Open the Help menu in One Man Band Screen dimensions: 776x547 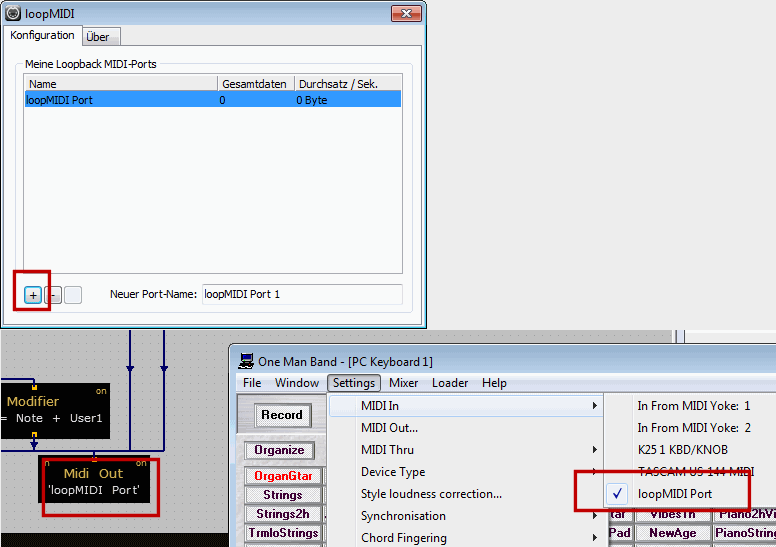coord(494,383)
